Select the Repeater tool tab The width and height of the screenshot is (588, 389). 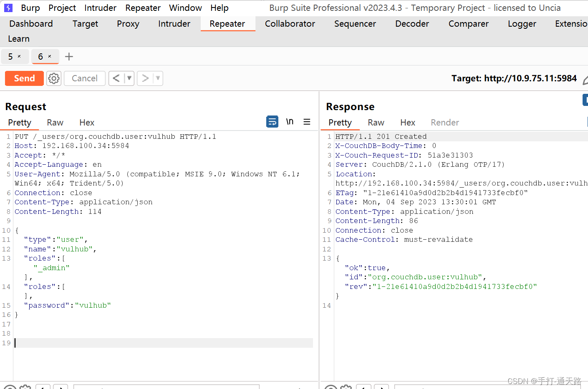[227, 24]
